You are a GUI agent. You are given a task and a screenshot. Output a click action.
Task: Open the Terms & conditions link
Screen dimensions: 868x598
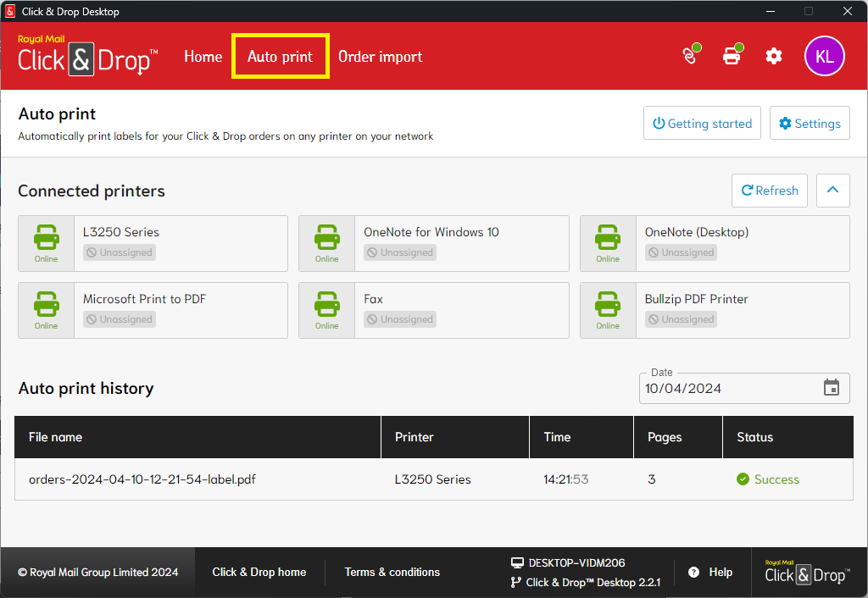click(x=392, y=572)
